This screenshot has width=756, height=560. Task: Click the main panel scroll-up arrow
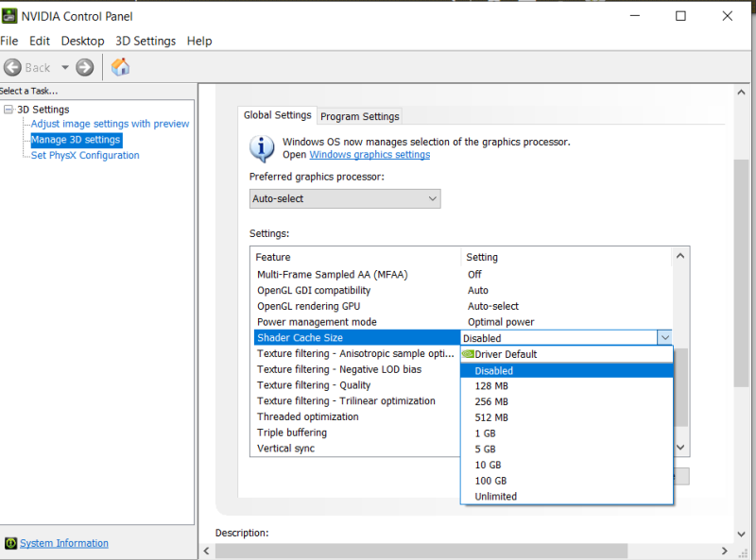pyautogui.click(x=742, y=92)
